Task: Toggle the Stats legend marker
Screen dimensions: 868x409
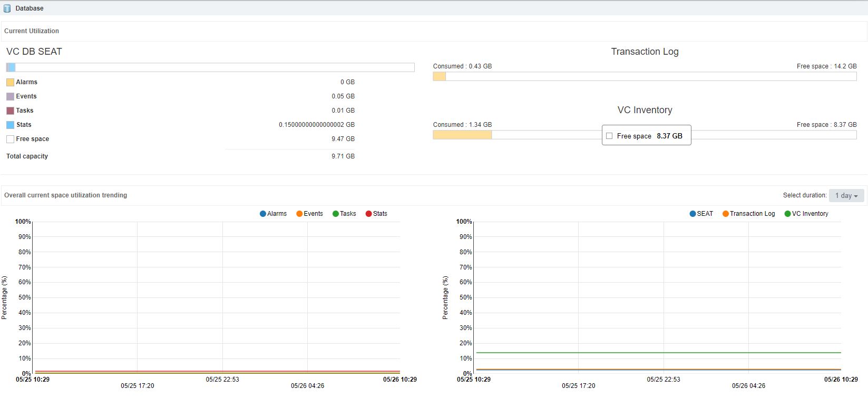Action: pyautogui.click(x=368, y=214)
